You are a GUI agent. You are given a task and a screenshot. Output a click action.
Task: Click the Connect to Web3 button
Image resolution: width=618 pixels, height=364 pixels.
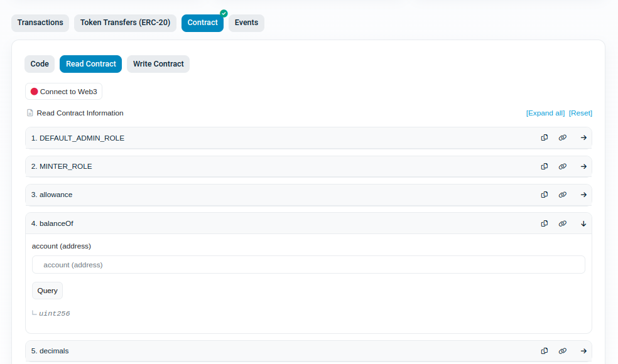(x=63, y=92)
